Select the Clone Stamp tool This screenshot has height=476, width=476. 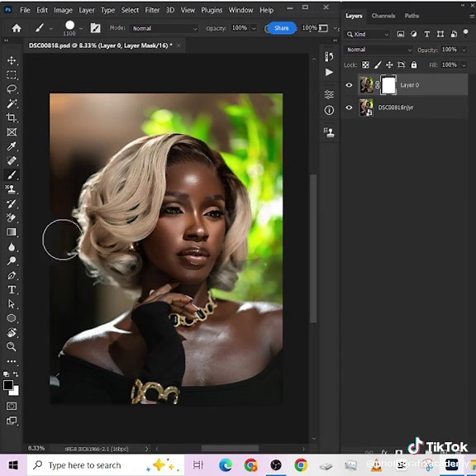(x=12, y=189)
